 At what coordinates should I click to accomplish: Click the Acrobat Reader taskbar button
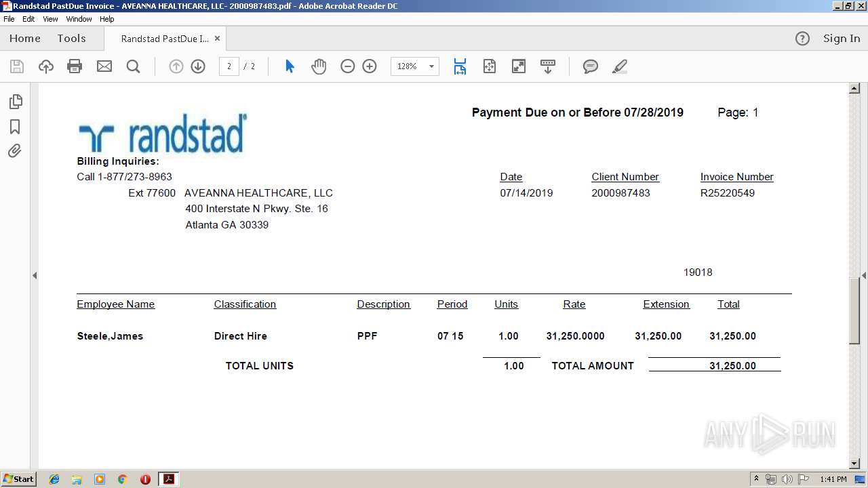(168, 479)
